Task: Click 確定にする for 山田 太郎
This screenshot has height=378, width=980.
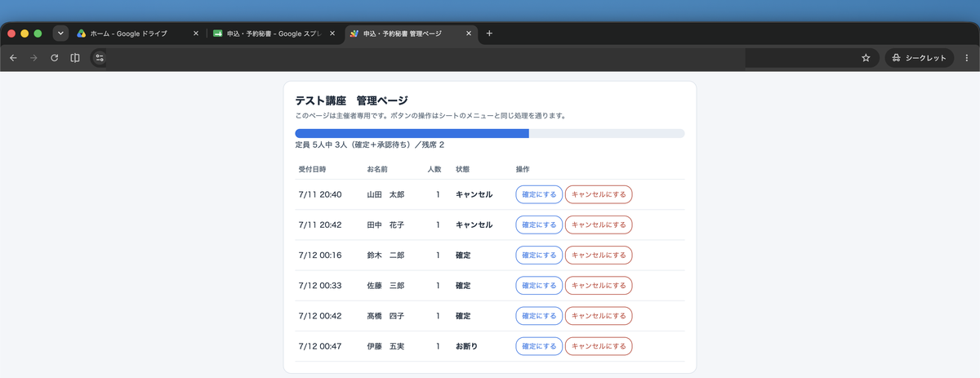Action: (x=539, y=194)
